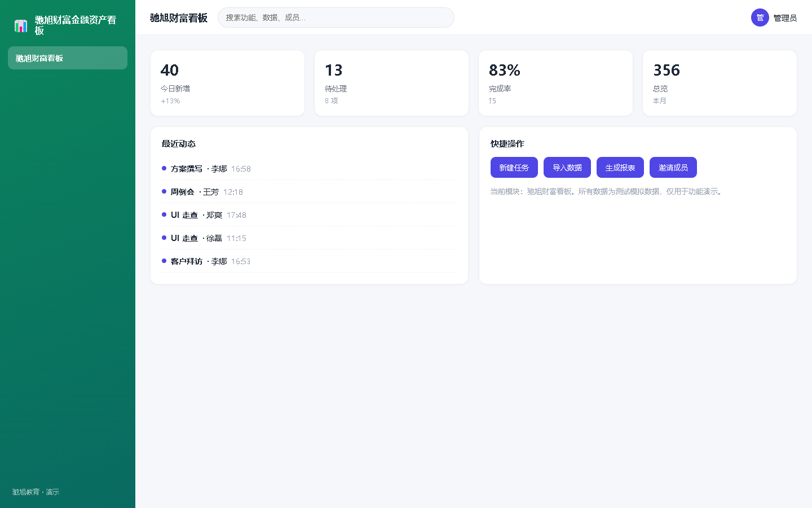Click the purple 管 avatar icon
The height and width of the screenshot is (508, 812).
(760, 17)
